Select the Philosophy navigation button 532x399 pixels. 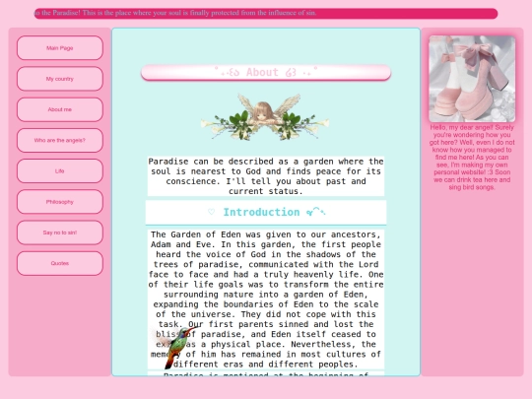(x=60, y=202)
